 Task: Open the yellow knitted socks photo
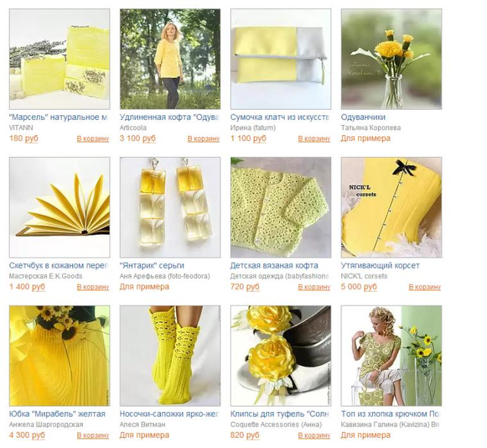click(170, 356)
